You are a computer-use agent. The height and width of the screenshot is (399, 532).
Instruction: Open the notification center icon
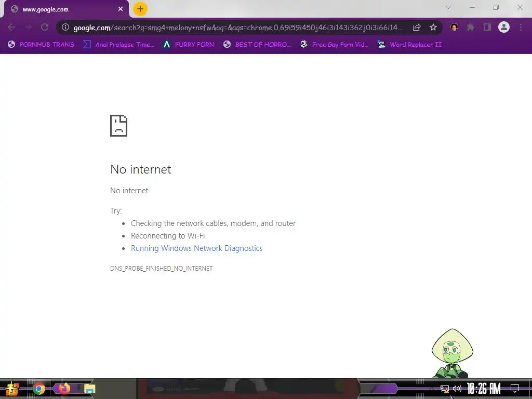click(x=515, y=389)
